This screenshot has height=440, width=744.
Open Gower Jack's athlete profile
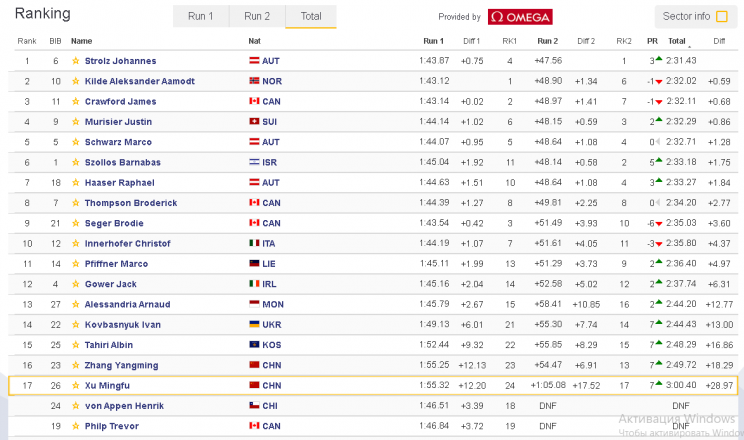[x=111, y=284]
